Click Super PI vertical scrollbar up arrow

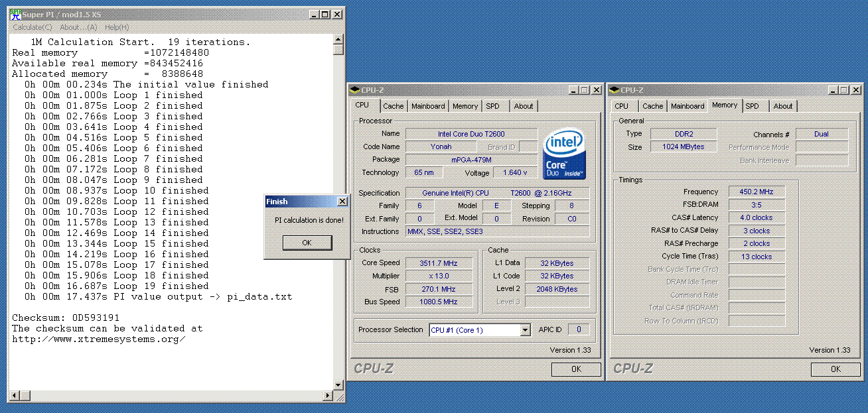pyautogui.click(x=338, y=40)
